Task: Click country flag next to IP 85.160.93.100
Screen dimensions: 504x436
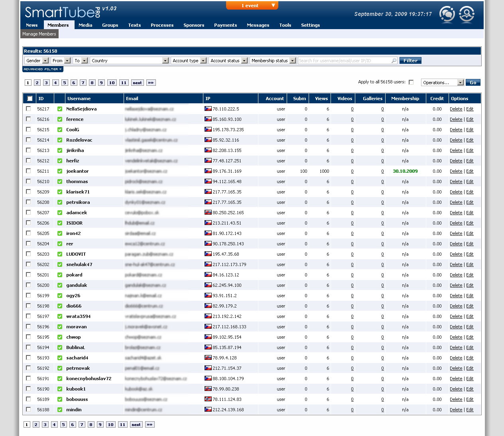Action: (208, 119)
